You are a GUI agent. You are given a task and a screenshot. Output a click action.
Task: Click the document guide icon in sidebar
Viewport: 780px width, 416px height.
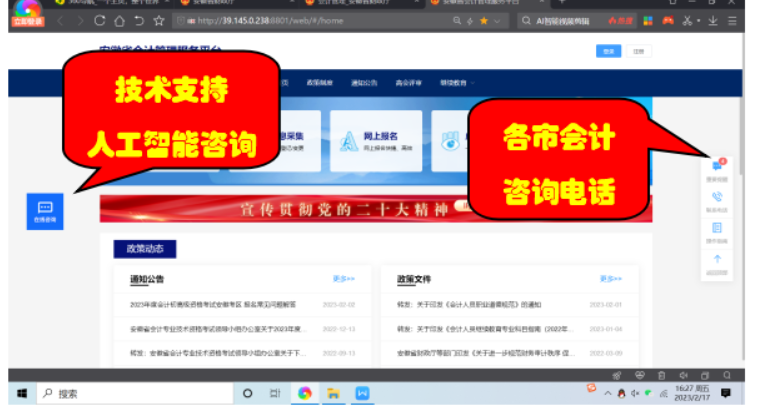pos(717,229)
